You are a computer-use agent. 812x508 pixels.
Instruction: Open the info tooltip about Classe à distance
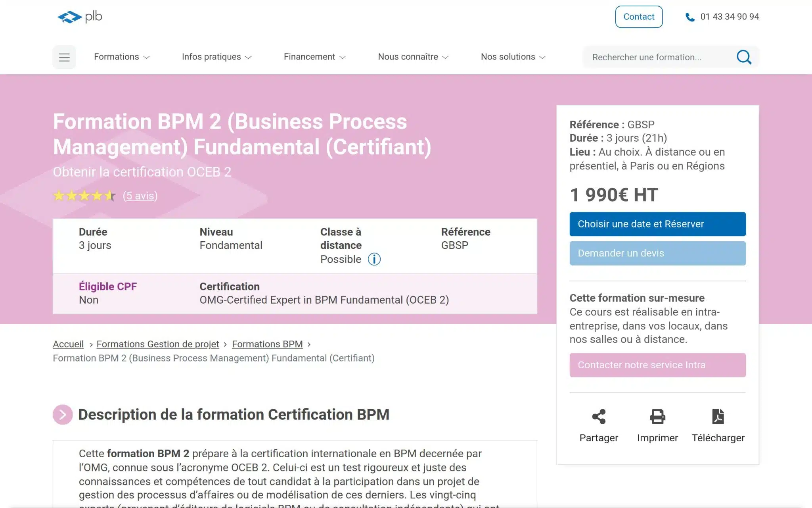point(373,259)
